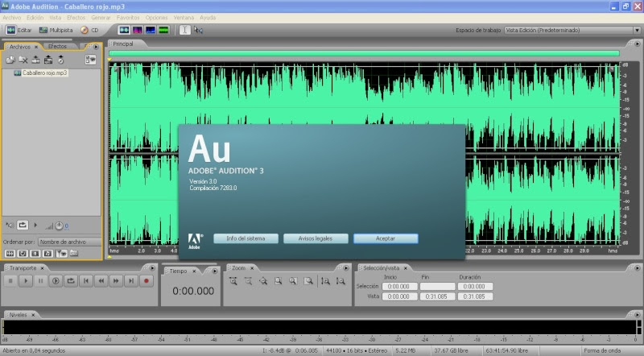Screen dimensions: 644x356
Task: Open the Efectos menu
Action: point(76,17)
